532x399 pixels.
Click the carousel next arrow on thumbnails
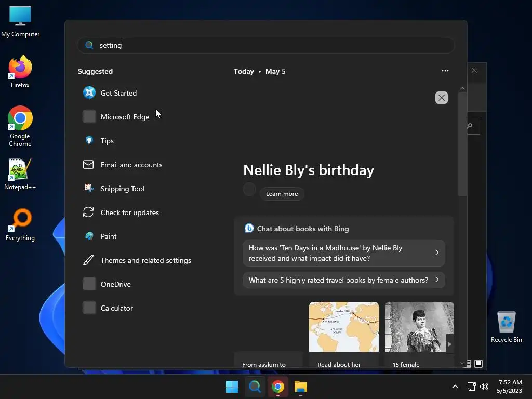tap(449, 344)
